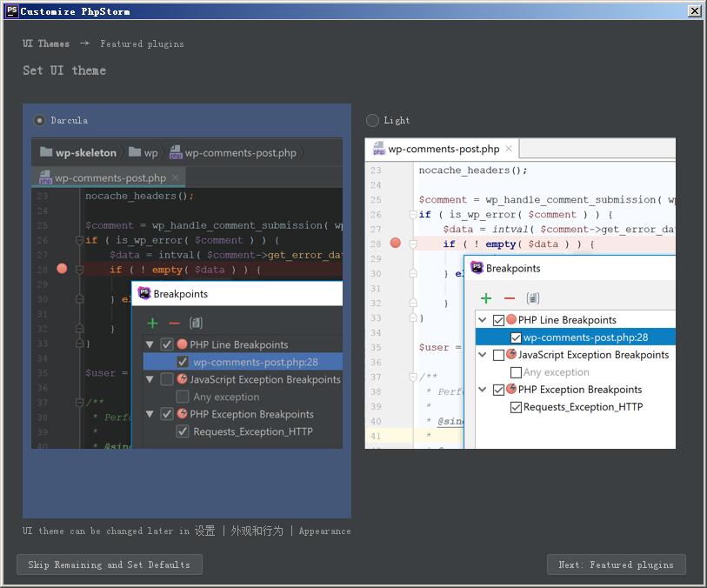707x588 pixels.
Task: Click the wp folder icon in Darcula breadcrumb
Action: (135, 152)
